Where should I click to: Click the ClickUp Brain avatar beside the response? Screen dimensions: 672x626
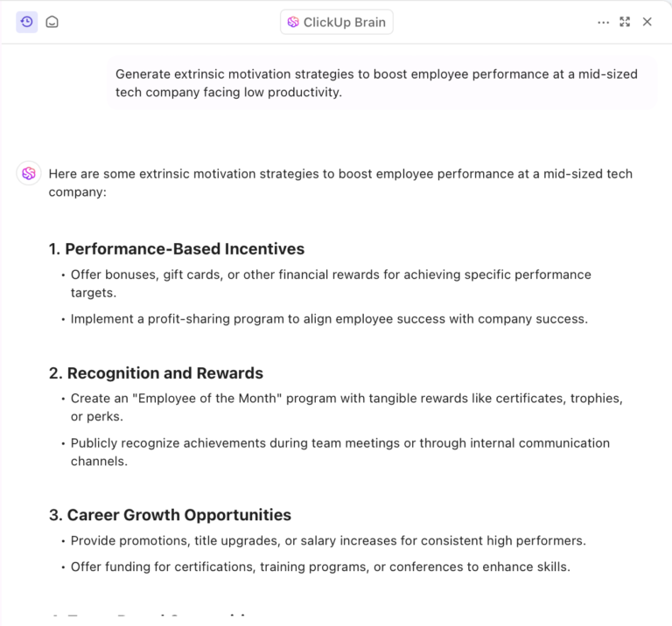[x=29, y=173]
